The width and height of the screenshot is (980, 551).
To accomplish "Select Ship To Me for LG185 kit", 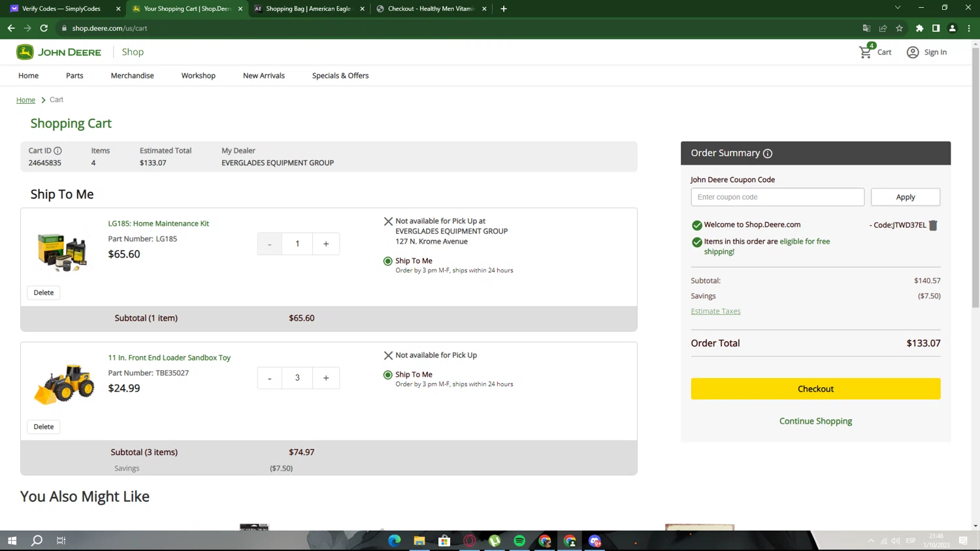I will 388,261.
